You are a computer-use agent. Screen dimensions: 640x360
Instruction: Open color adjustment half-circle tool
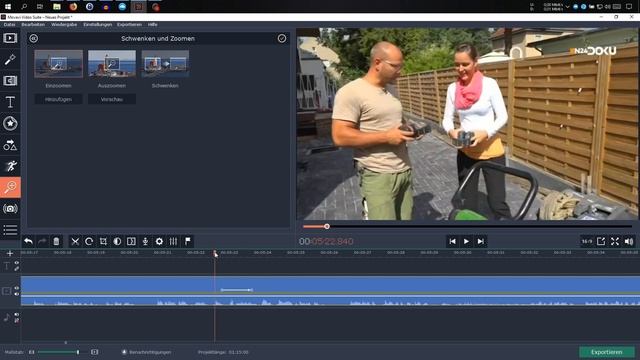pyautogui.click(x=117, y=241)
